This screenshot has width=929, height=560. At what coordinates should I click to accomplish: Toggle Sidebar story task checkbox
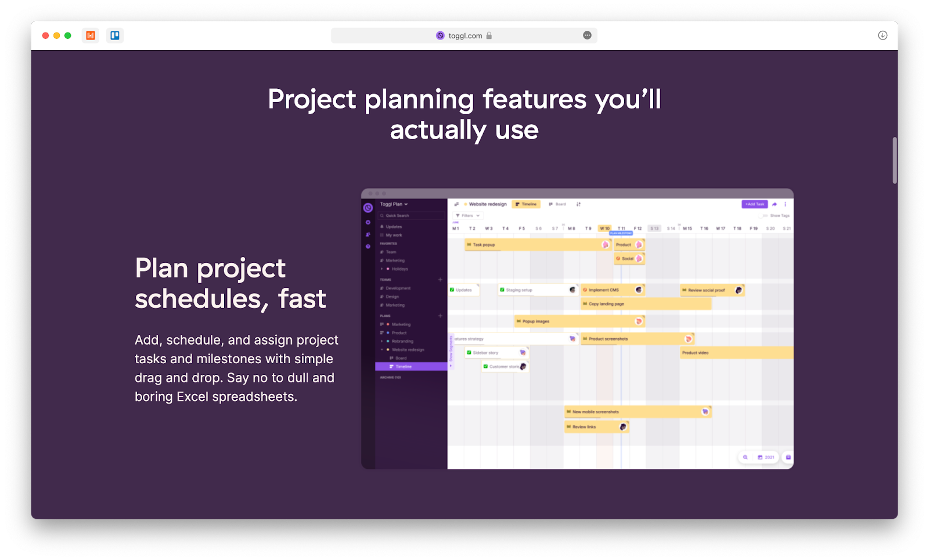469,352
